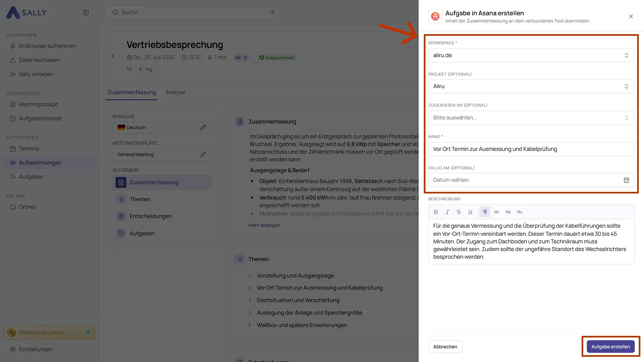The height and width of the screenshot is (362, 644).
Task: Click the Asana logo icon
Action: point(435,16)
